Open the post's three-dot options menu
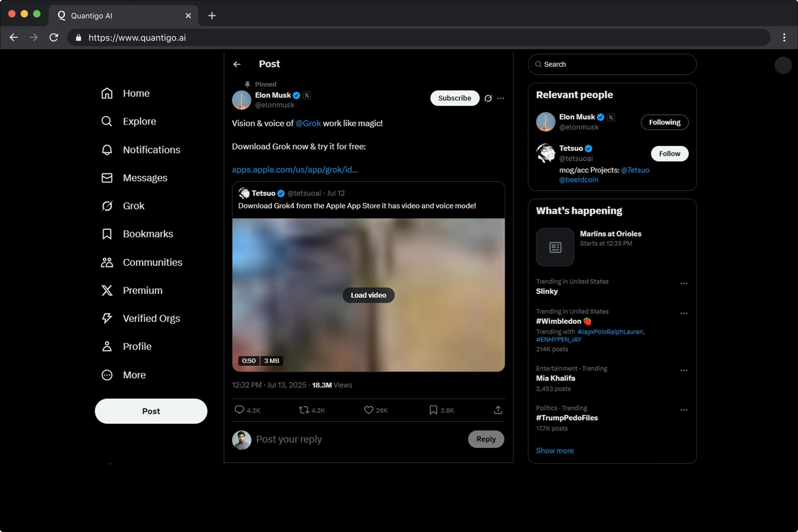Image resolution: width=798 pixels, height=532 pixels. click(501, 99)
